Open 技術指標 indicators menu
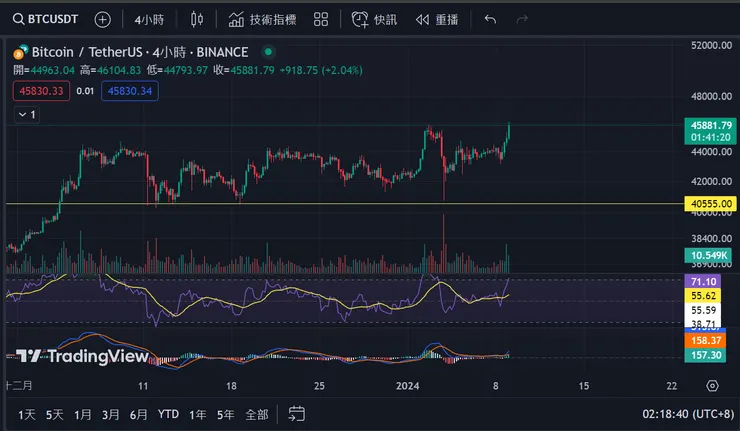 pyautogui.click(x=262, y=19)
